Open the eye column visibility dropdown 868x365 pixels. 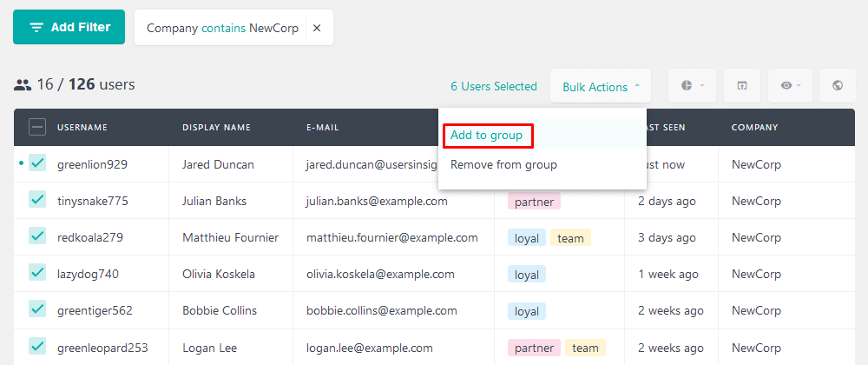tap(791, 86)
